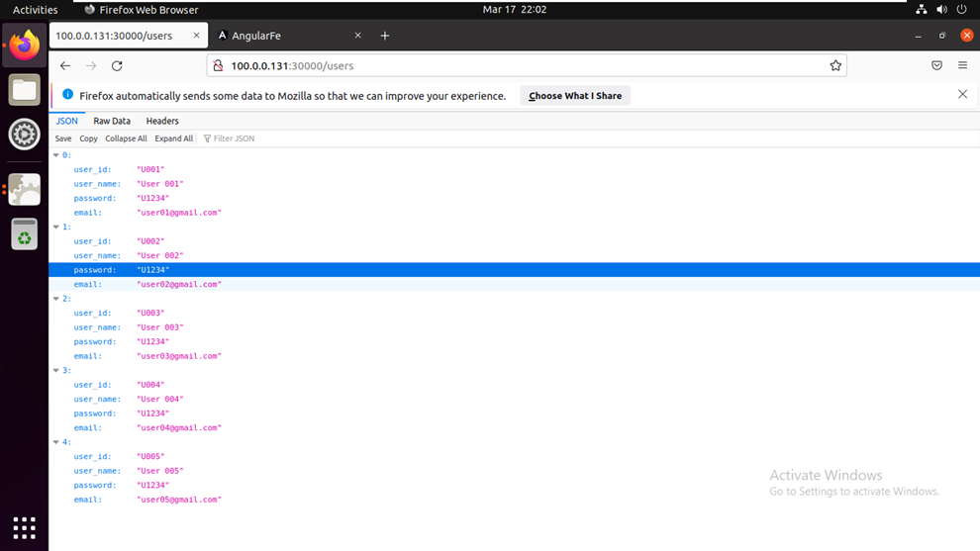Select the user_id "U002" row
This screenshot has height=551, width=980.
click(x=514, y=241)
